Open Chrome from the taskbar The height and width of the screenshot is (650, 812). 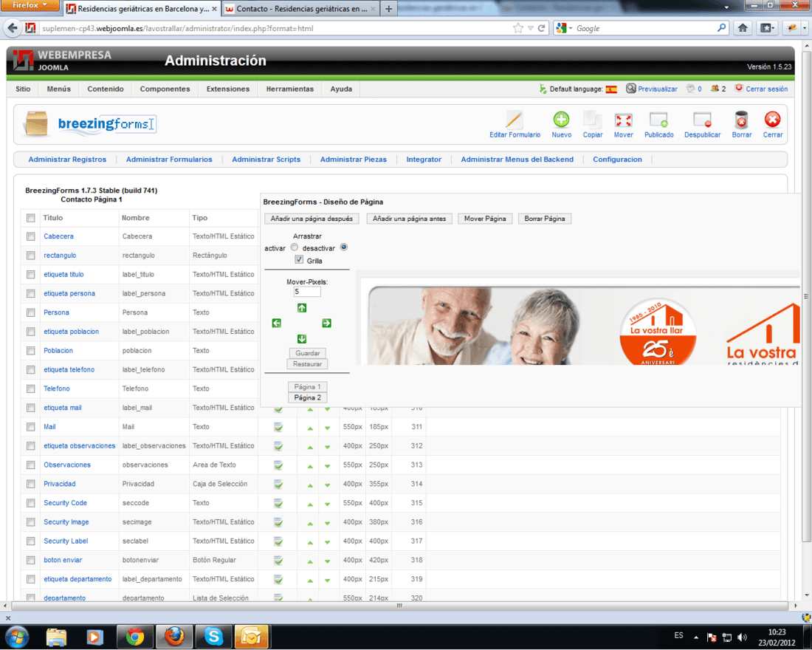coord(134,636)
